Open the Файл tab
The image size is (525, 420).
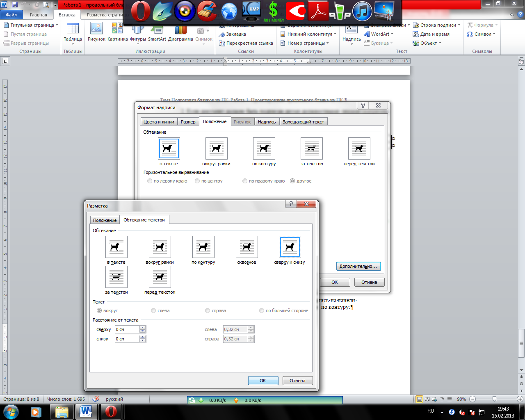pyautogui.click(x=11, y=15)
